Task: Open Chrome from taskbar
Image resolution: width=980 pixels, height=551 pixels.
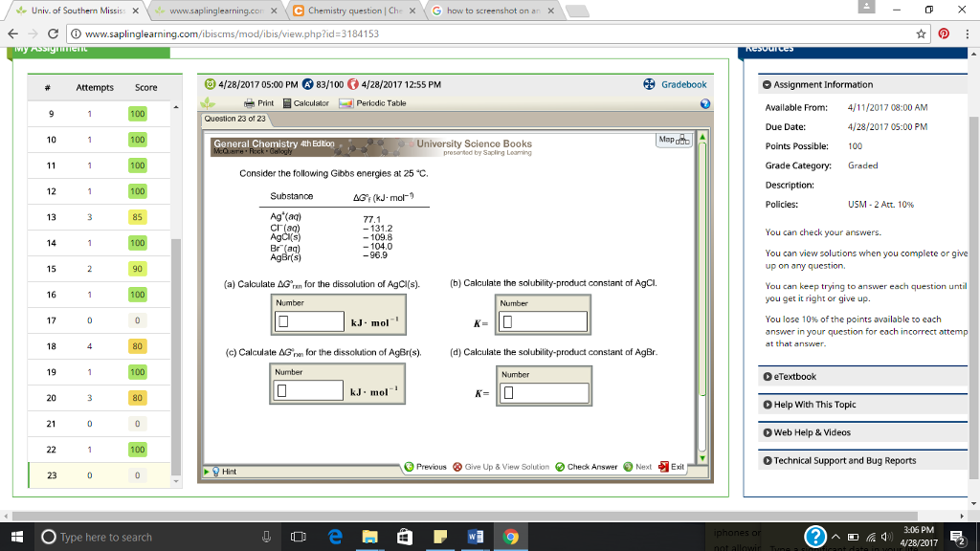Action: coord(511,537)
